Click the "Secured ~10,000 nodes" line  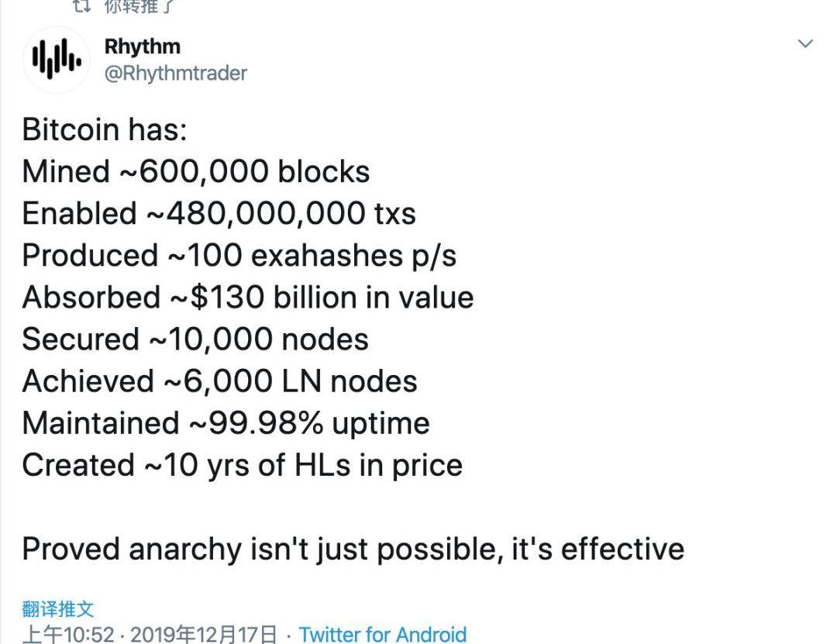(x=195, y=339)
